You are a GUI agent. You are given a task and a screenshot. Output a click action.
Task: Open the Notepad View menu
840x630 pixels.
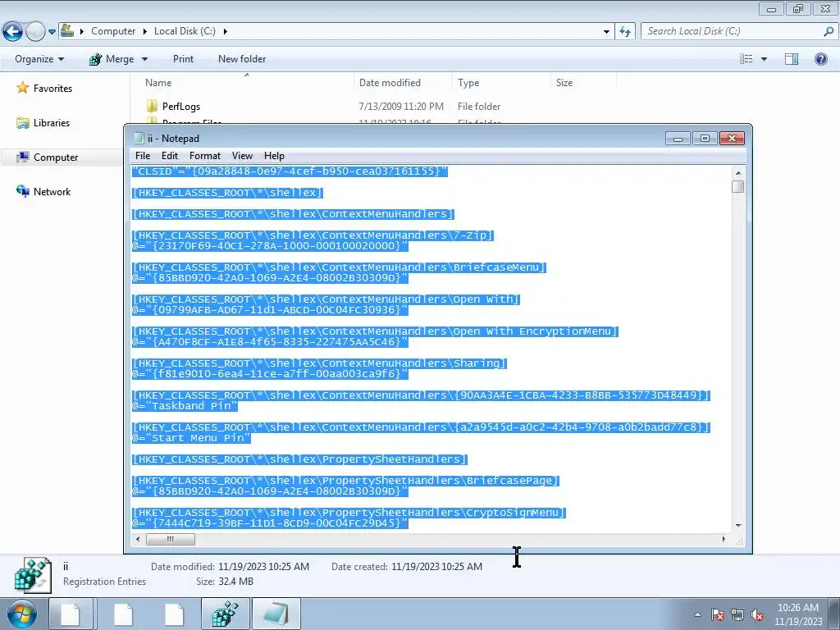[x=242, y=156]
